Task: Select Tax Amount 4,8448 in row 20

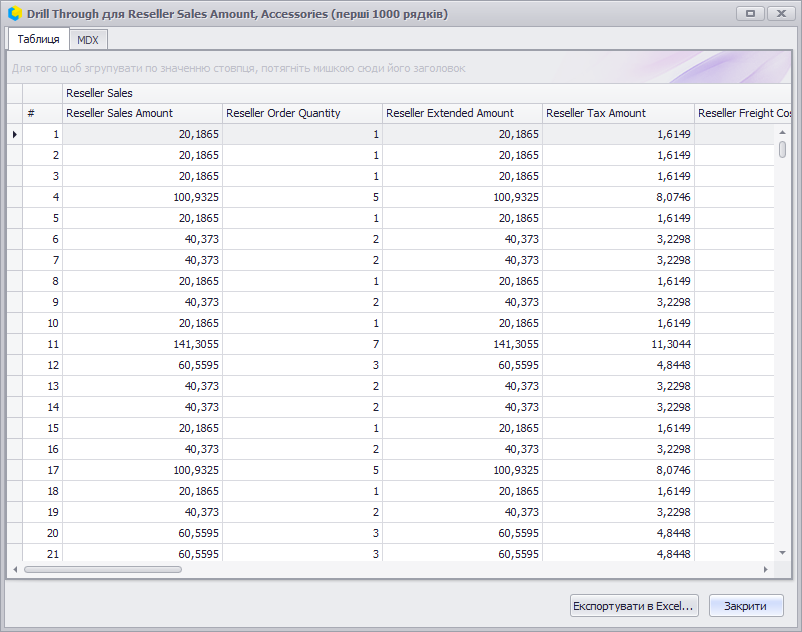Action: pos(618,533)
